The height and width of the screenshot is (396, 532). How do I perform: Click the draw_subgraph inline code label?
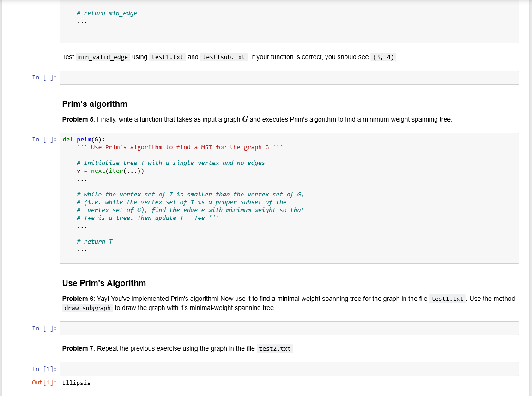87,308
